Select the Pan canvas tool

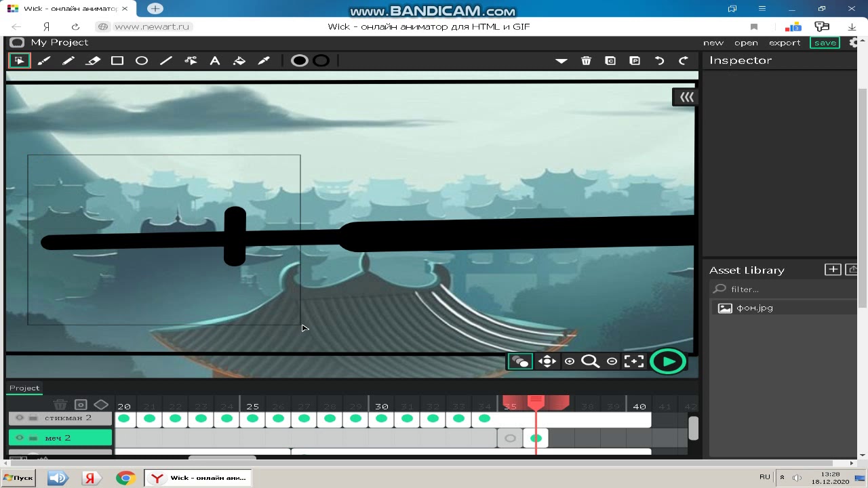[547, 361]
